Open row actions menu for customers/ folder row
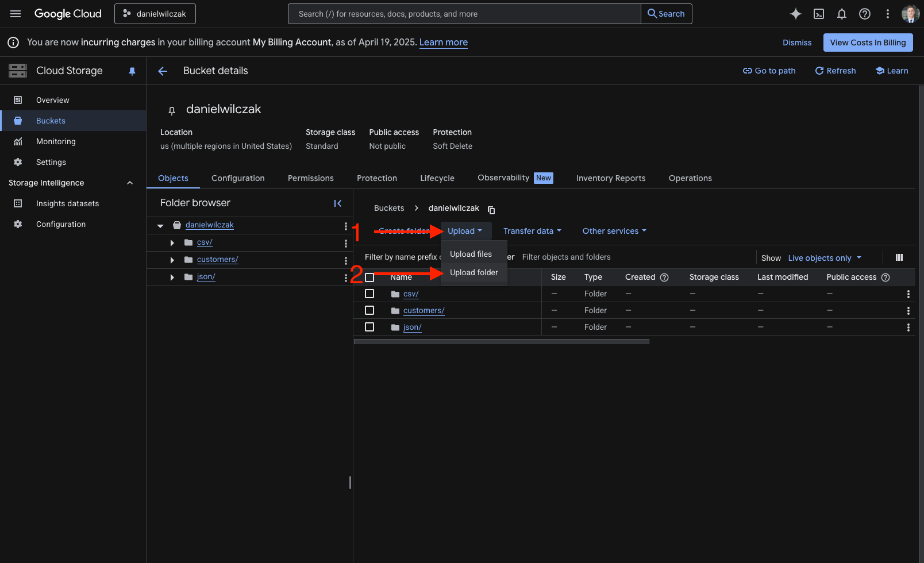 pyautogui.click(x=908, y=311)
